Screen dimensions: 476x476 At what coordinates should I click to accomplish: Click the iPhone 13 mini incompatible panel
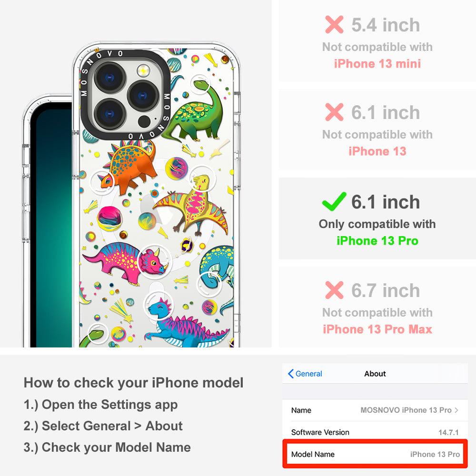pos(377,41)
